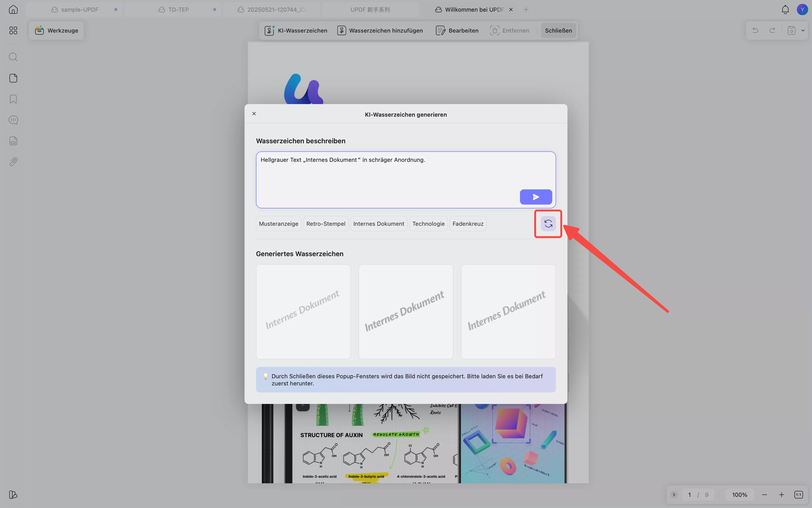Open the search icon in sidebar

click(13, 57)
